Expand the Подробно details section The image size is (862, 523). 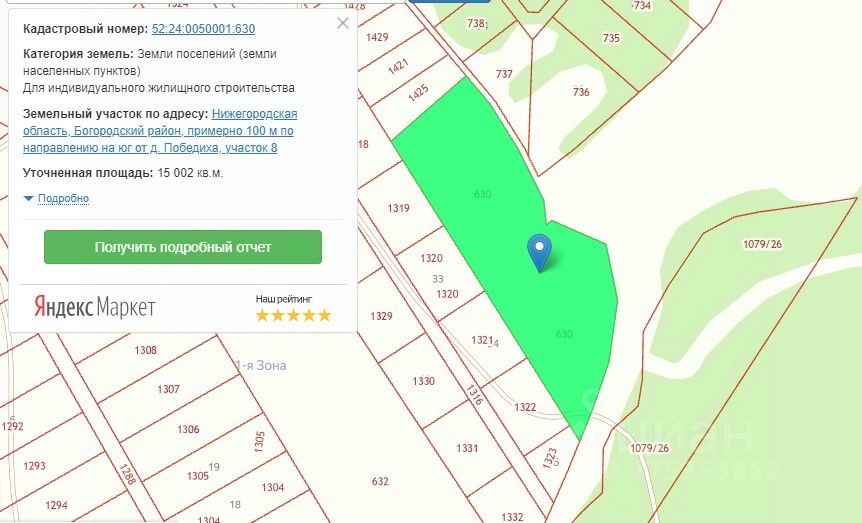coord(63,198)
